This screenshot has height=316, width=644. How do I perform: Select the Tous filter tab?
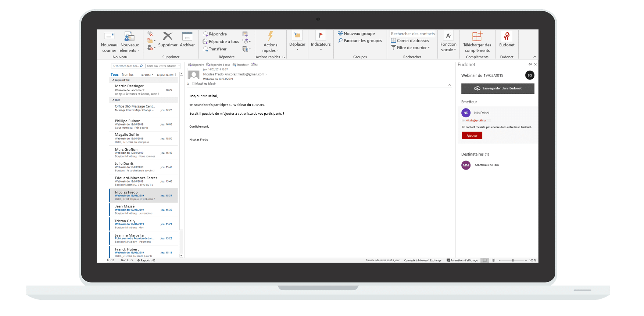tap(115, 75)
